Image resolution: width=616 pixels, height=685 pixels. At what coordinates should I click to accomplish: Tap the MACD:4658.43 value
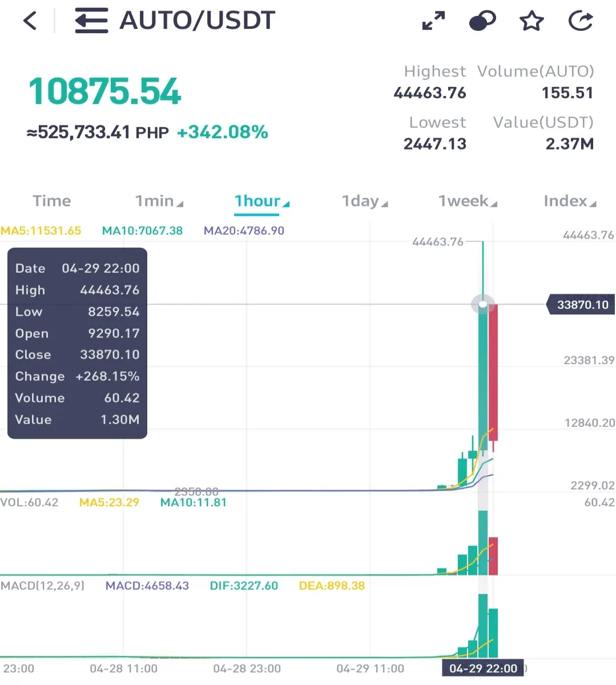pyautogui.click(x=147, y=586)
